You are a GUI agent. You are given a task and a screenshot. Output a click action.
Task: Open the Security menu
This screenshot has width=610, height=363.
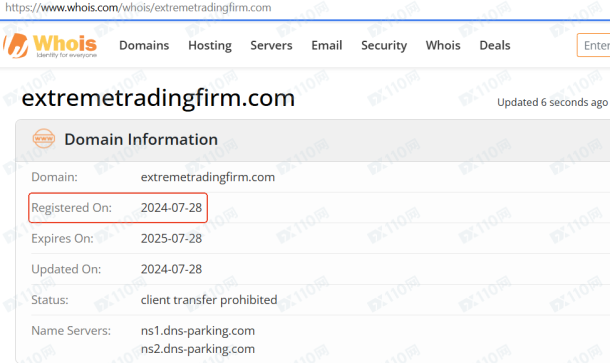click(384, 46)
